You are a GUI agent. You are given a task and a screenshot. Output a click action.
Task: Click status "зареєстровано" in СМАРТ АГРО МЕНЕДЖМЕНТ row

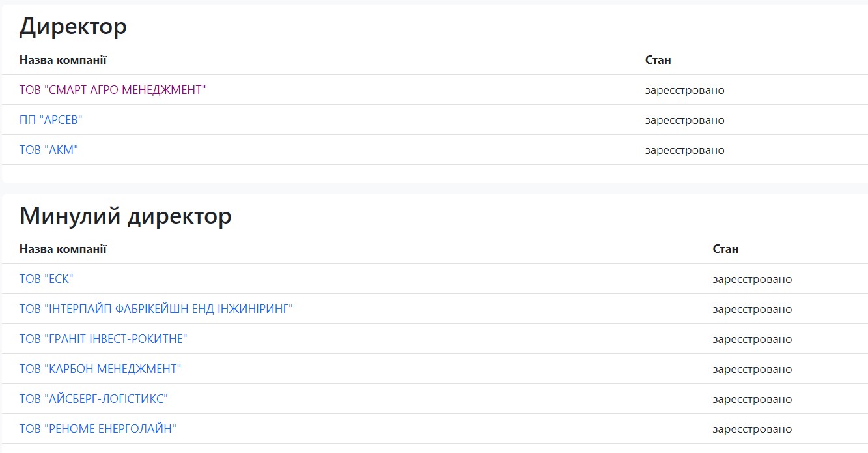(x=684, y=90)
